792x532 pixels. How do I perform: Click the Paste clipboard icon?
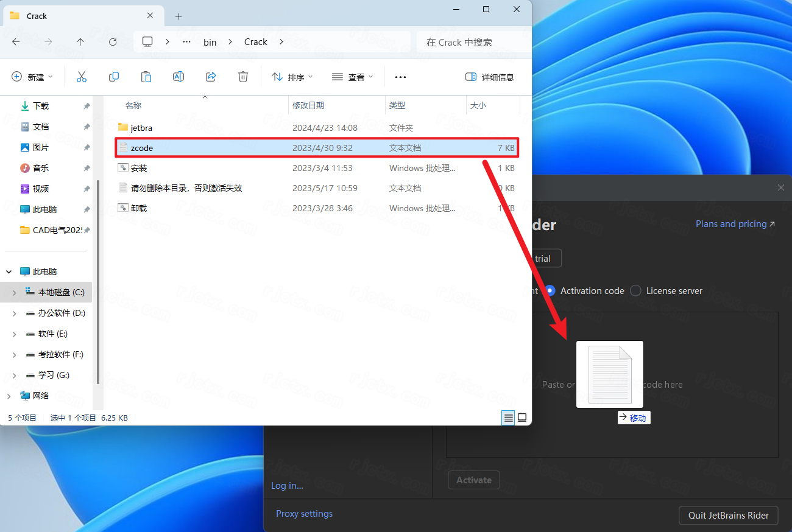click(x=146, y=77)
